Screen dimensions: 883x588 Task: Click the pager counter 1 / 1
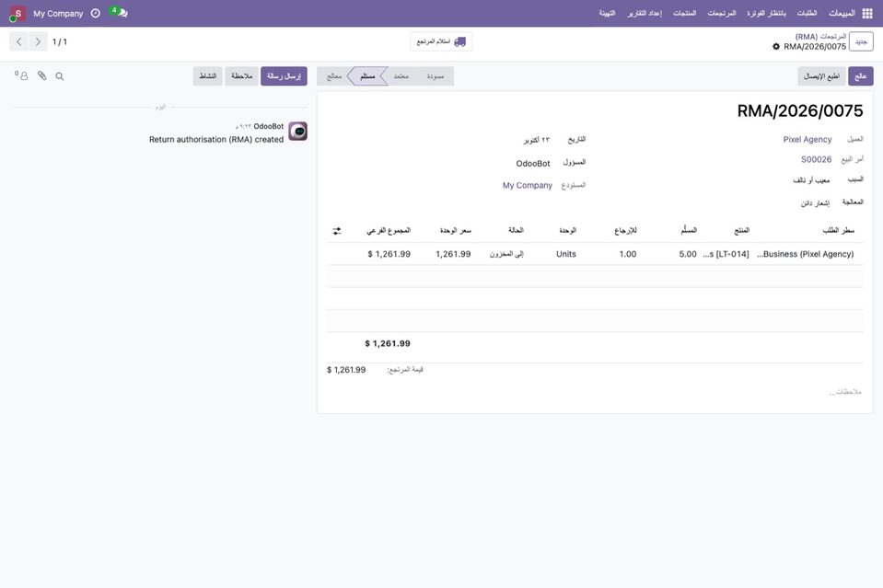click(60, 41)
